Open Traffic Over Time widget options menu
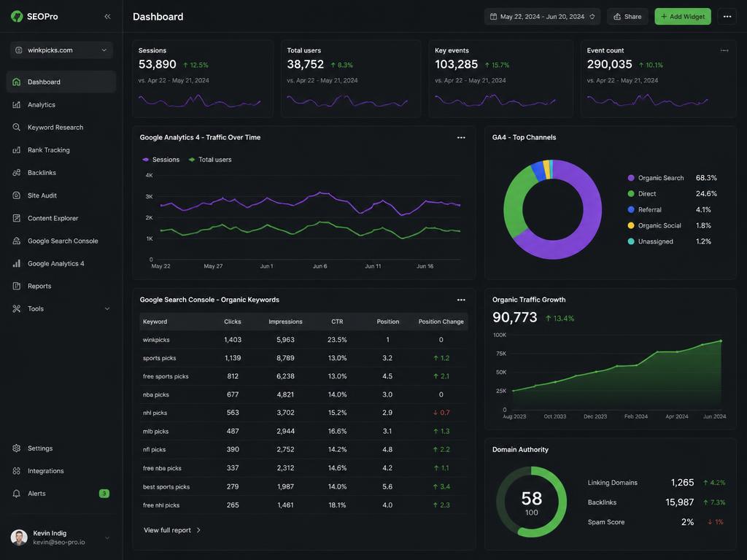This screenshot has height=560, width=747. 461,138
